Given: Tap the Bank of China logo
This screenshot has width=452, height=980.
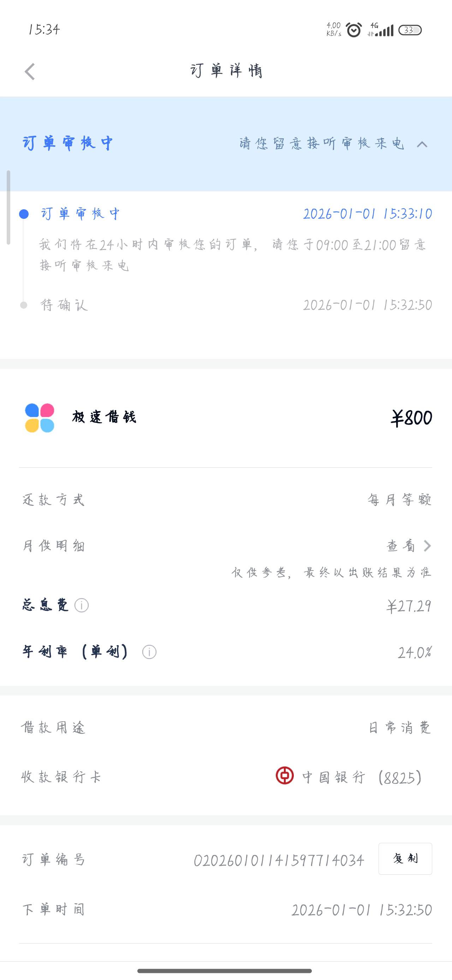Looking at the screenshot, I should coord(285,775).
